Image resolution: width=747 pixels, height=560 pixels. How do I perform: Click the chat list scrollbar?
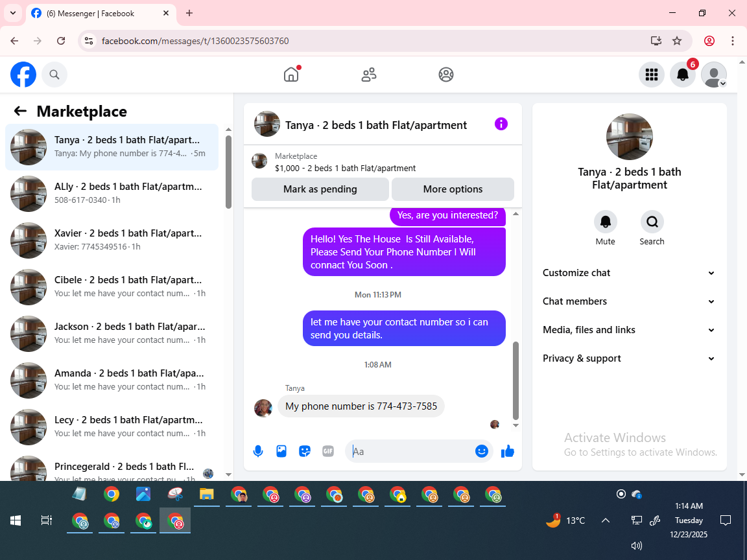pyautogui.click(x=228, y=171)
